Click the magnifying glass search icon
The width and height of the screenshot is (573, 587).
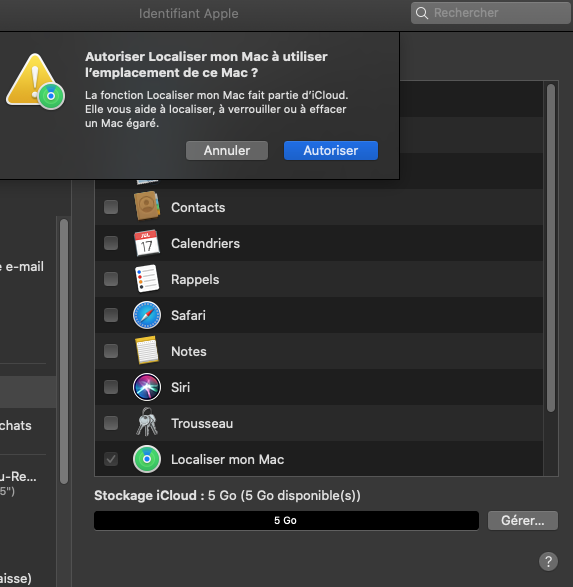coord(422,13)
